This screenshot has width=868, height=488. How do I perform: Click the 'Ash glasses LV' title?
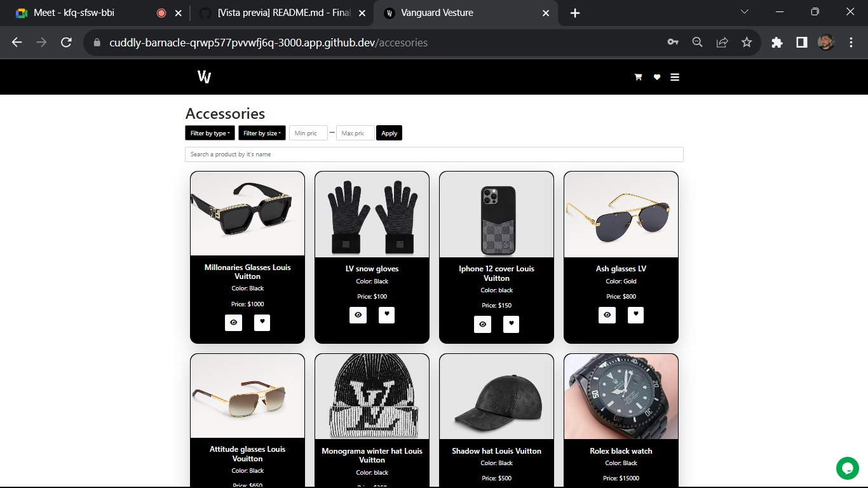(x=621, y=269)
